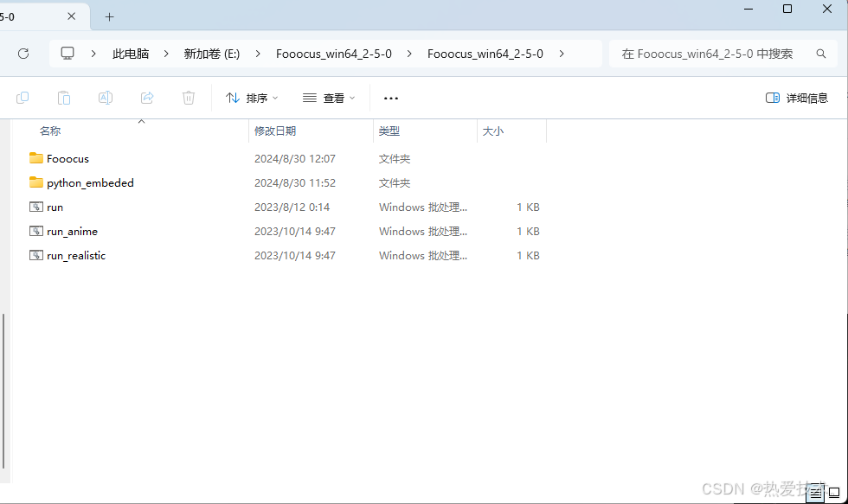This screenshot has width=848, height=504.
Task: Click date 2024/8/30 12:07
Action: tap(295, 159)
